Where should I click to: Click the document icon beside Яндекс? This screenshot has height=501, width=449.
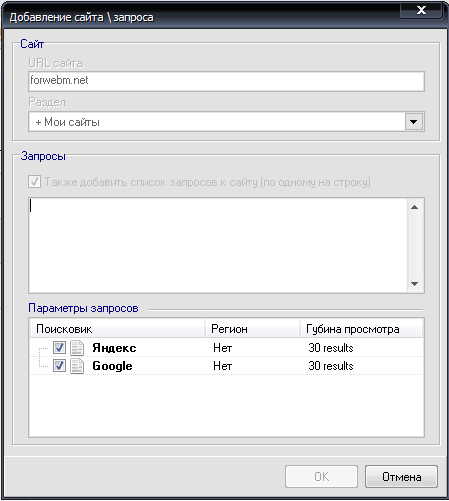click(x=77, y=348)
